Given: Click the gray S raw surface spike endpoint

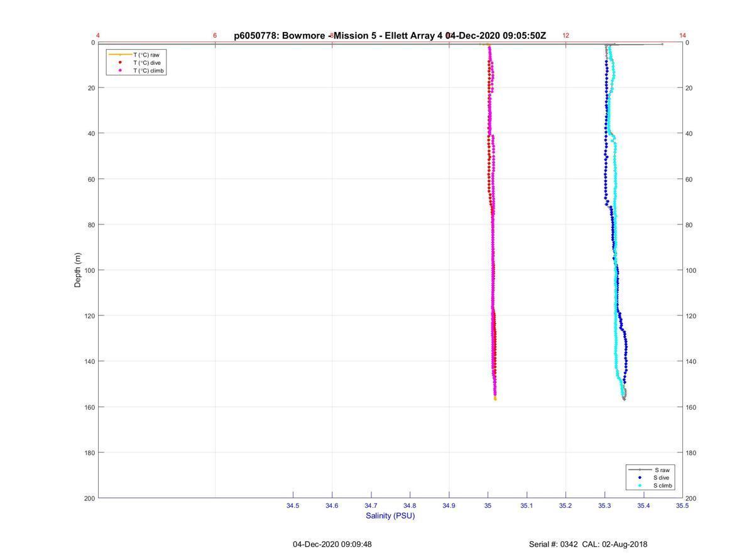Looking at the screenshot, I should point(662,44).
